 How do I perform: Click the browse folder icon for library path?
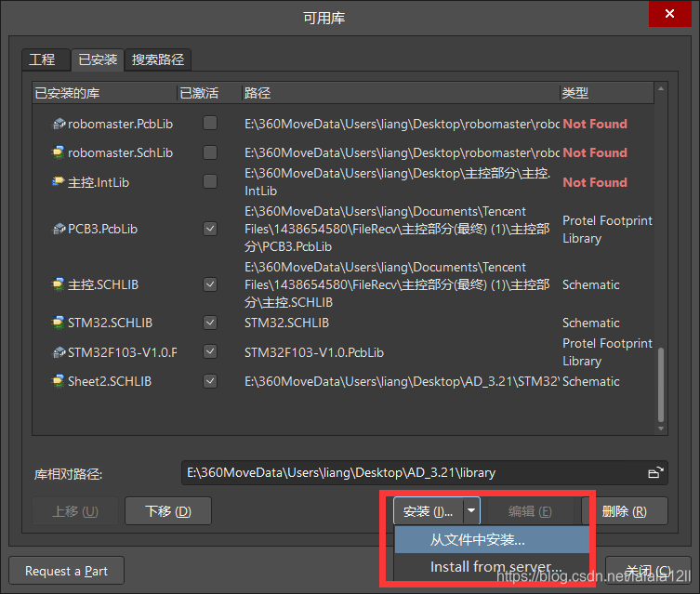pos(655,473)
